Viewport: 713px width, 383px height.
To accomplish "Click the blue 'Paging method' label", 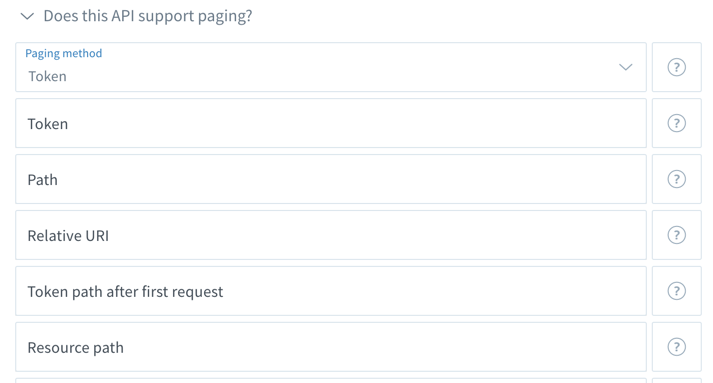I will pos(64,53).
